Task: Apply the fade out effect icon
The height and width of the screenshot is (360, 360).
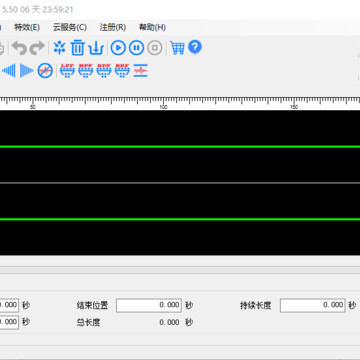Action: [27, 71]
